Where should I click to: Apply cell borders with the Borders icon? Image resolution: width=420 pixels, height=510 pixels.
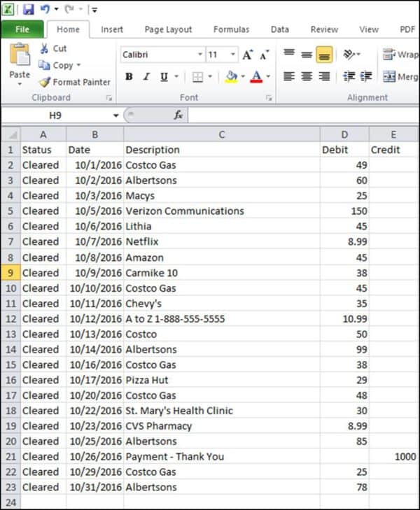tap(197, 77)
